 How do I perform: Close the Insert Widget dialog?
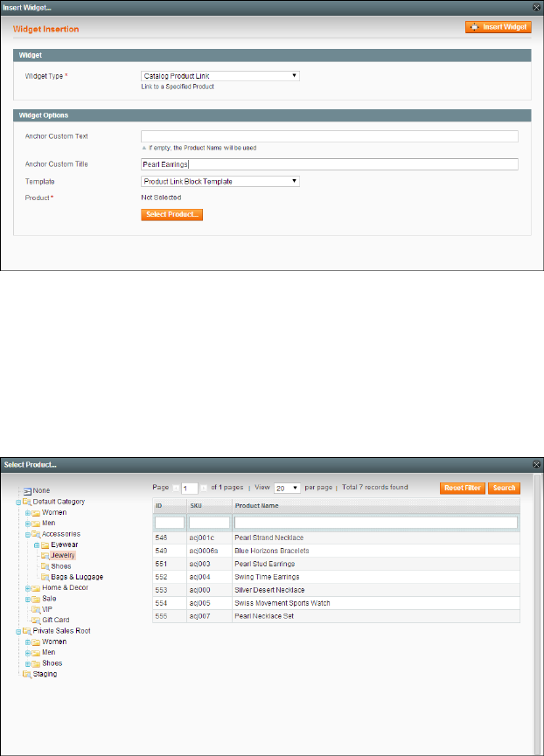click(x=536, y=7)
